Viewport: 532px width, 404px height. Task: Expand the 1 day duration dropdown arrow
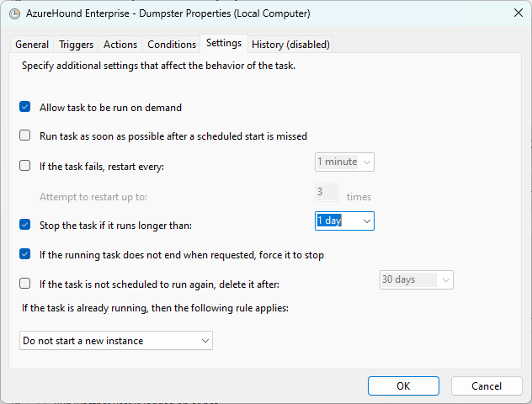point(366,221)
